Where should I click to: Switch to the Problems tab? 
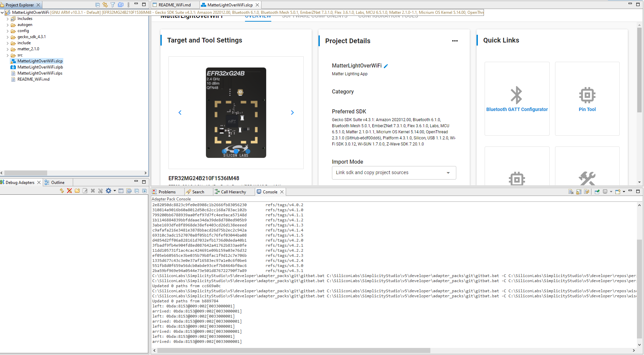[x=167, y=192]
